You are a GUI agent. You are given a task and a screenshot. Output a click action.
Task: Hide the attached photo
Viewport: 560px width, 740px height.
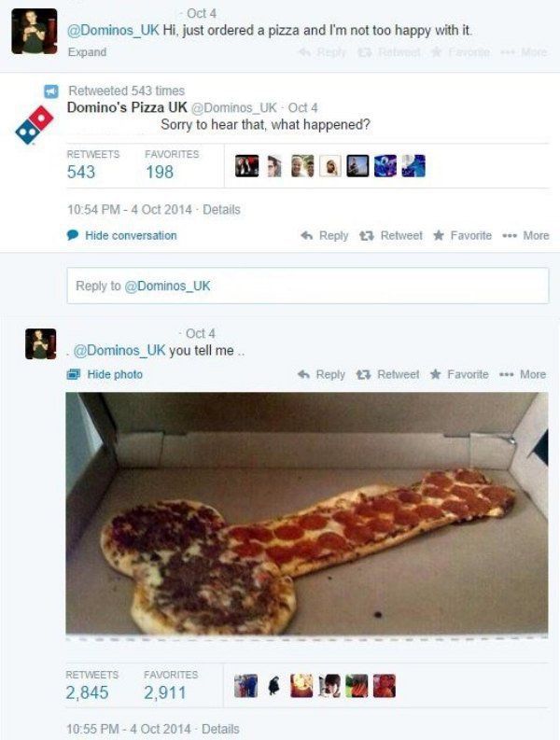coord(105,374)
